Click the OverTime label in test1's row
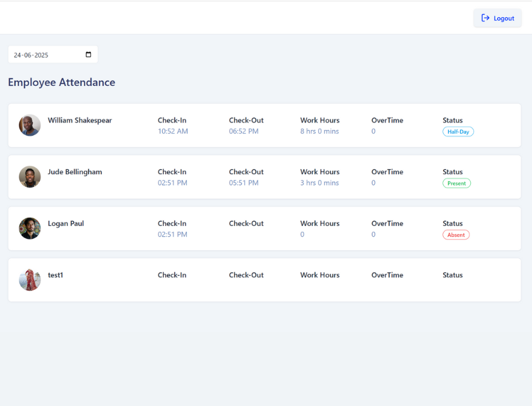The image size is (532, 406). [x=387, y=275]
